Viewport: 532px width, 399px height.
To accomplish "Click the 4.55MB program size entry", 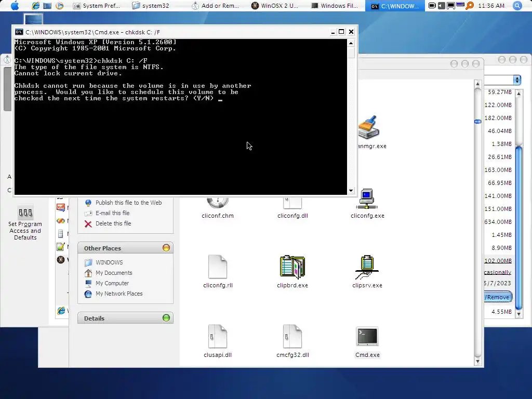I will [501, 312].
